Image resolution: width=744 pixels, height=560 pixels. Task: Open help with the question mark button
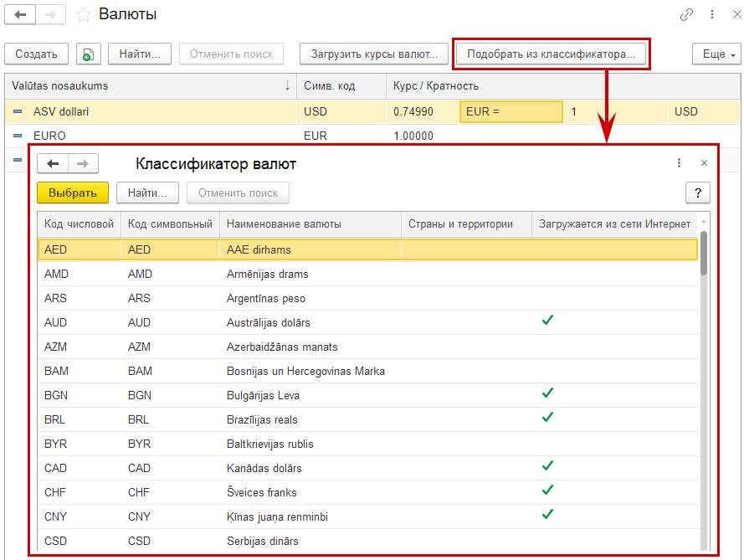tap(697, 193)
